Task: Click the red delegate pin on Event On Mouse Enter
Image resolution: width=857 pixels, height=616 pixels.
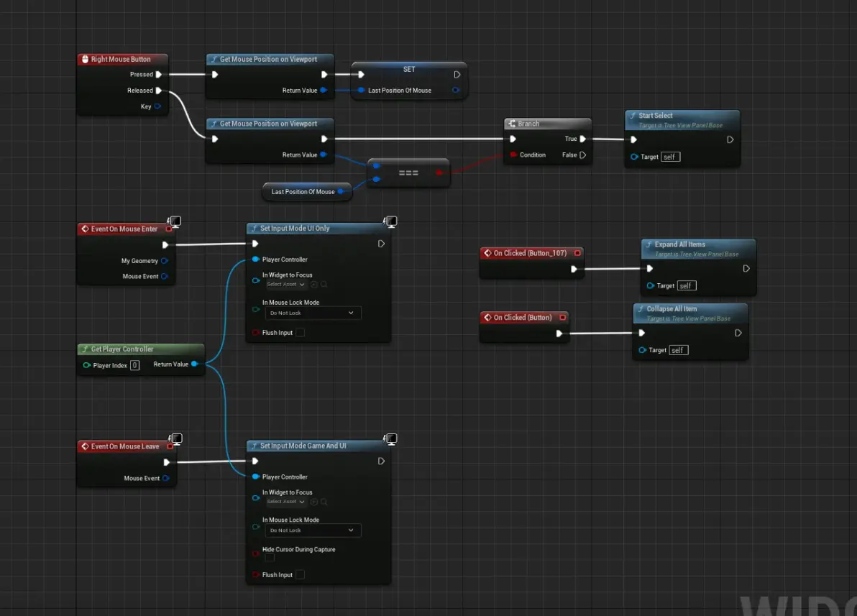Action: (x=169, y=229)
